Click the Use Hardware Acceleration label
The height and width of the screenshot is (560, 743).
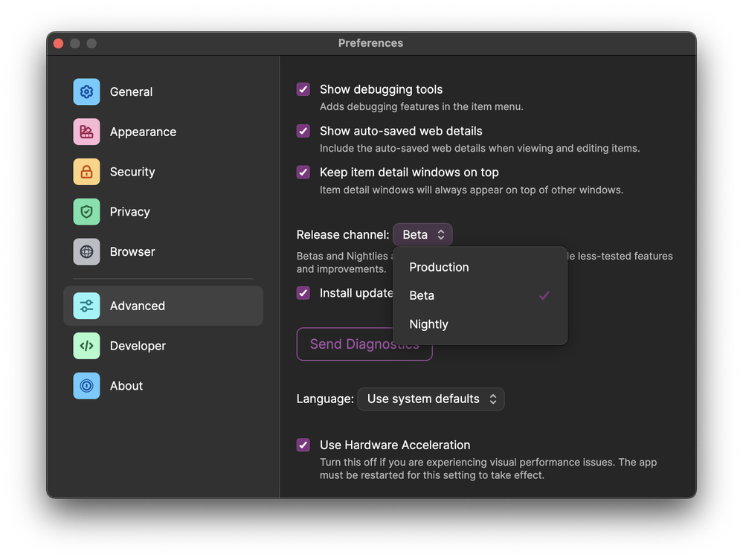[x=395, y=445]
